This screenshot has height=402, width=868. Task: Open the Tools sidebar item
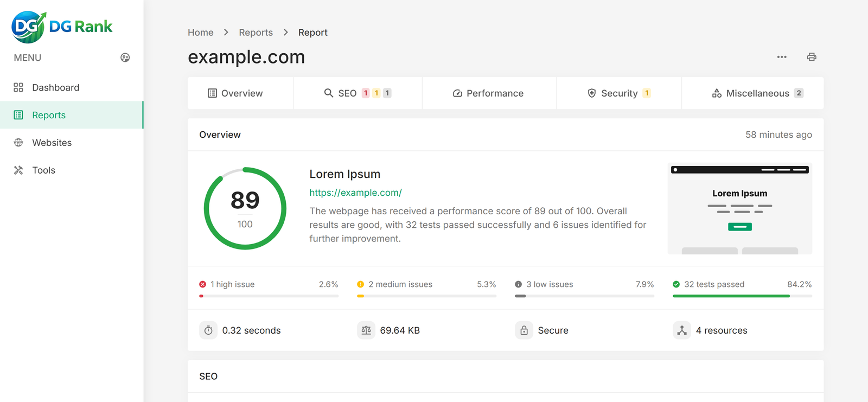(43, 170)
